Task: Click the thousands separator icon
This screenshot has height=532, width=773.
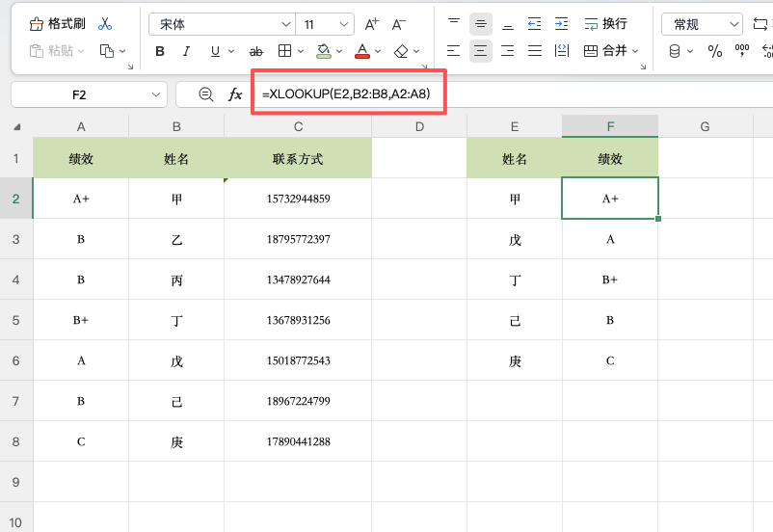Action: (x=742, y=51)
